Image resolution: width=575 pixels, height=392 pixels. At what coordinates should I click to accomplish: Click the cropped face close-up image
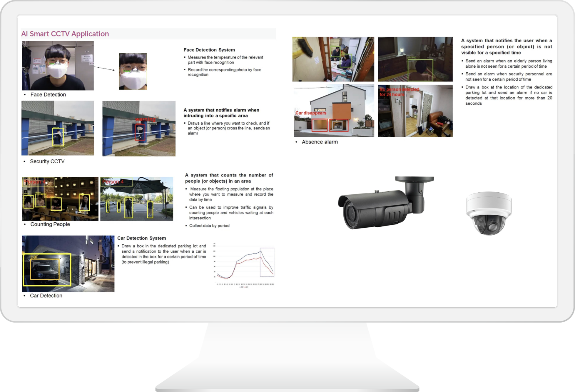click(x=133, y=71)
